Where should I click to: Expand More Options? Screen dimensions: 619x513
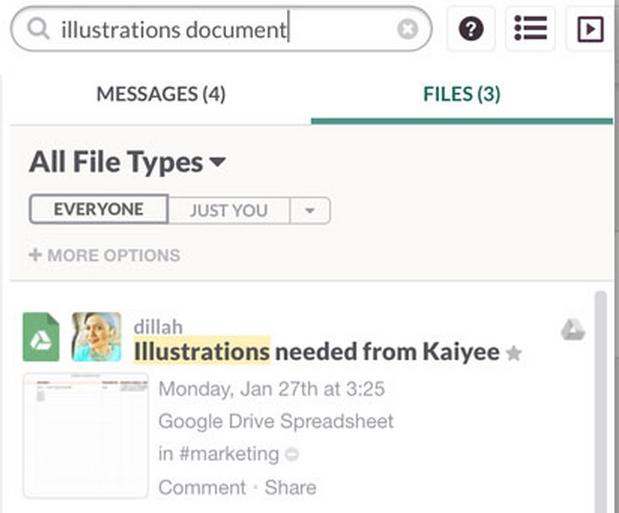[x=105, y=255]
